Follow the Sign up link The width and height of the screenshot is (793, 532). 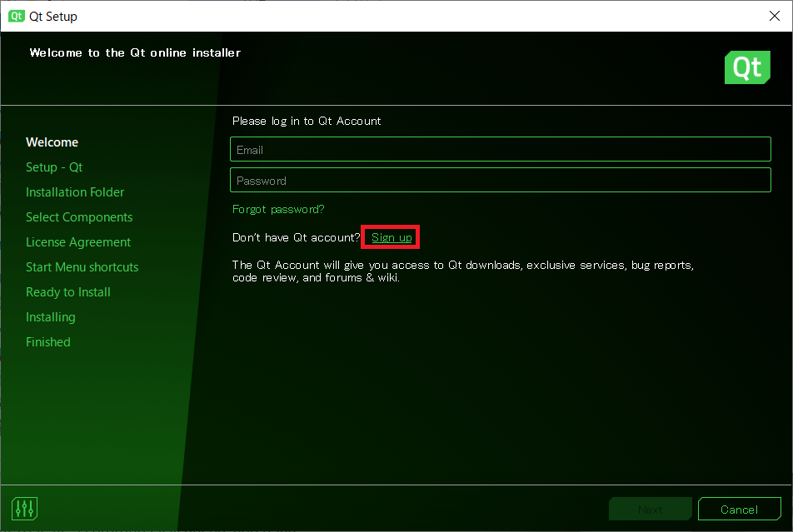[392, 237]
